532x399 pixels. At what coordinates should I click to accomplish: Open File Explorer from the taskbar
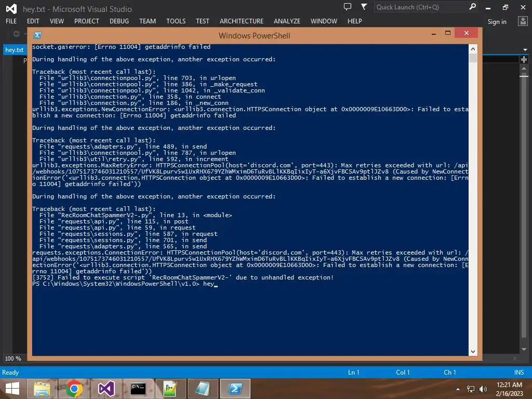42,389
